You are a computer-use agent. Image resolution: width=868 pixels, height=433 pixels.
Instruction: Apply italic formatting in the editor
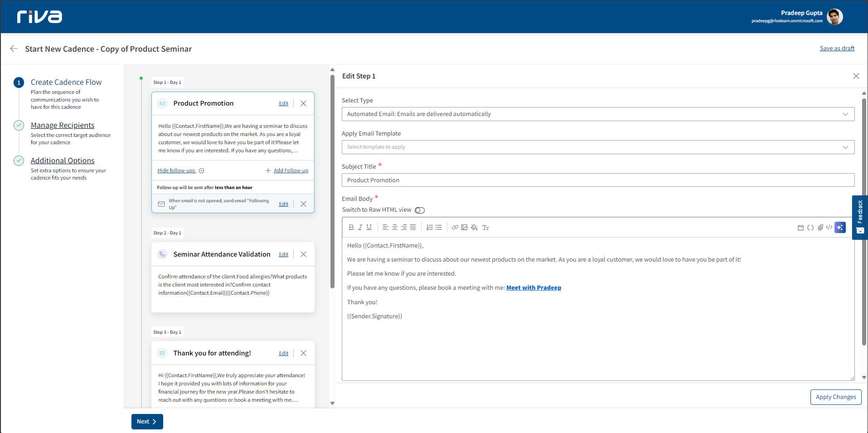(360, 228)
